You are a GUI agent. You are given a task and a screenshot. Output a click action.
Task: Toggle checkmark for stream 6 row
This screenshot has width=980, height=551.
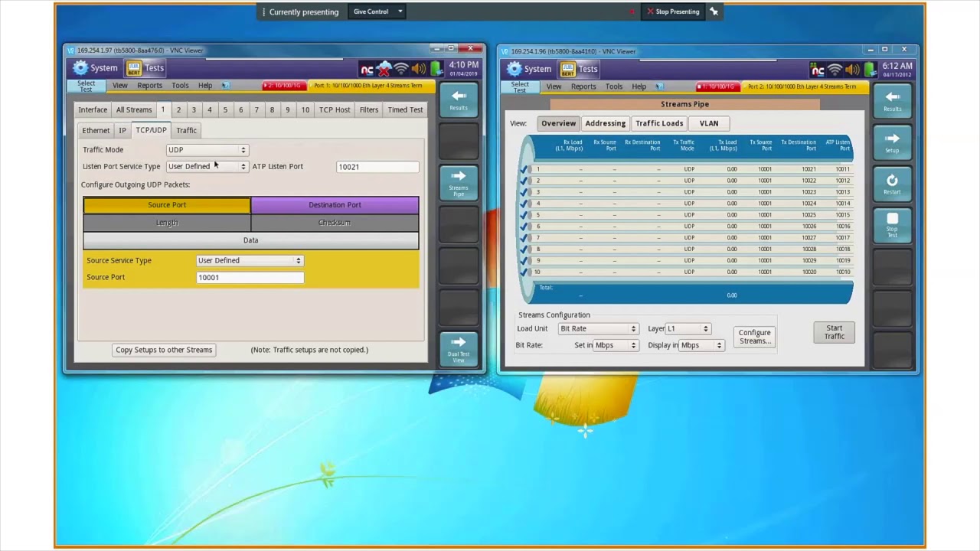pyautogui.click(x=524, y=227)
